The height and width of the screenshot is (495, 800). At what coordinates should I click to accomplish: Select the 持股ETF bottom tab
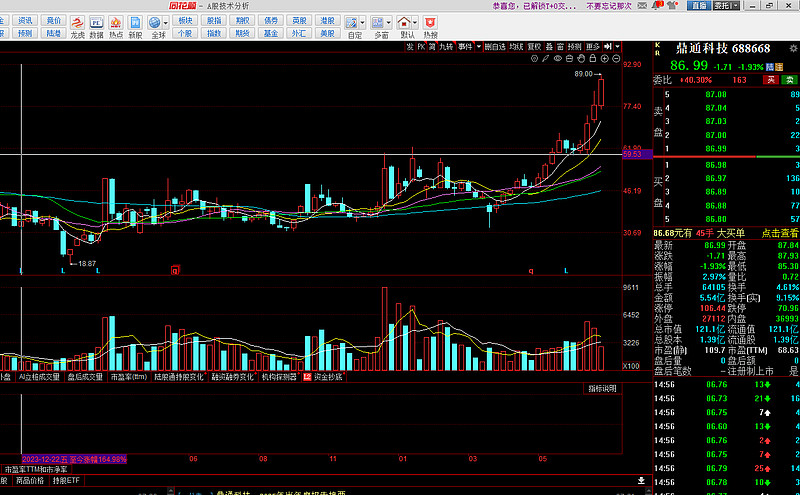66,481
